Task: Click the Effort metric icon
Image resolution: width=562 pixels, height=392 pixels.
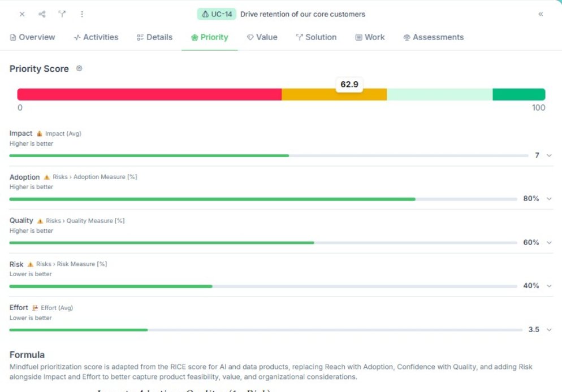Action: tap(34, 308)
